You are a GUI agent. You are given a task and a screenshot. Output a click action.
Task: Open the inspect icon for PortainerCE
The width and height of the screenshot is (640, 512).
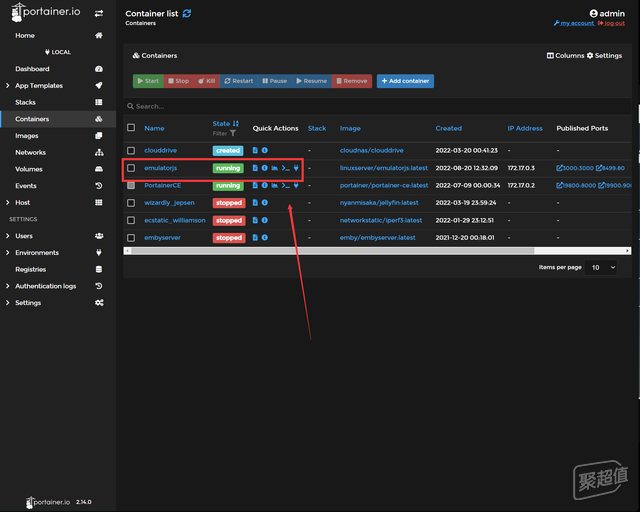click(264, 185)
